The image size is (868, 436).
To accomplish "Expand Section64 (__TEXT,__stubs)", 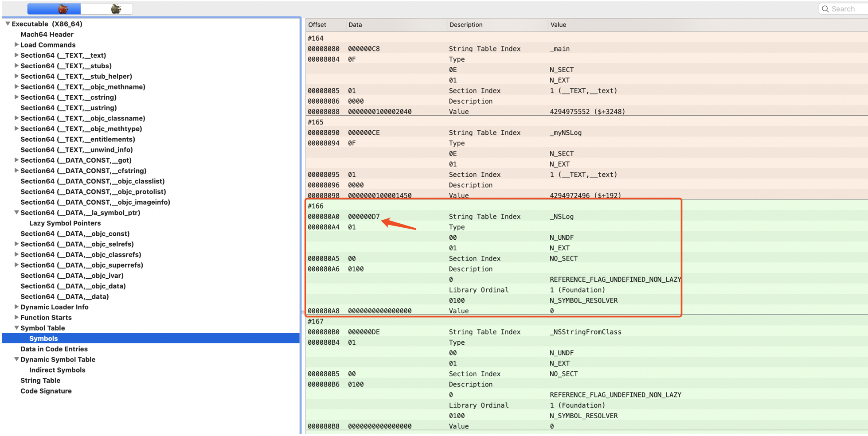I will [x=16, y=66].
